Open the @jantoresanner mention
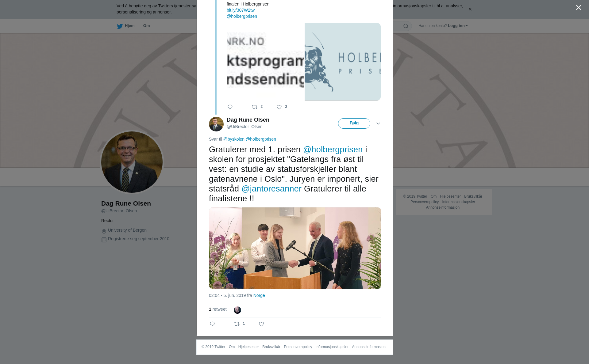589x364 pixels. pos(271,189)
